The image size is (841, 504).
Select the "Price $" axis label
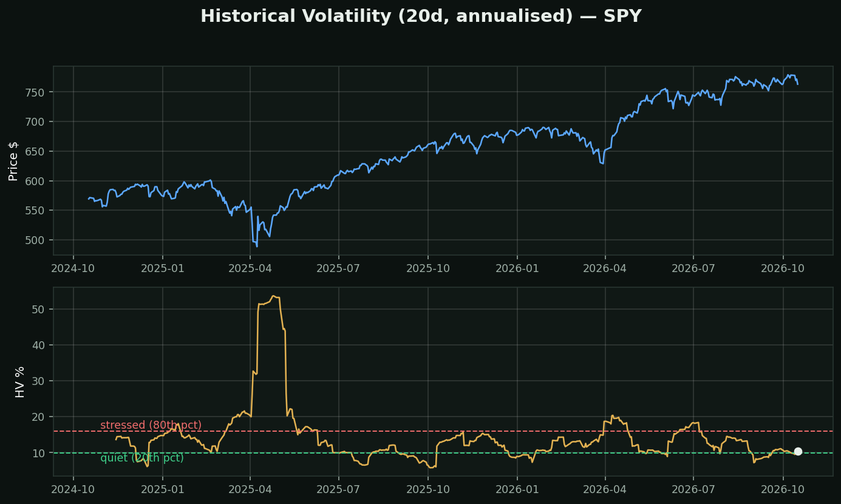tap(13, 161)
